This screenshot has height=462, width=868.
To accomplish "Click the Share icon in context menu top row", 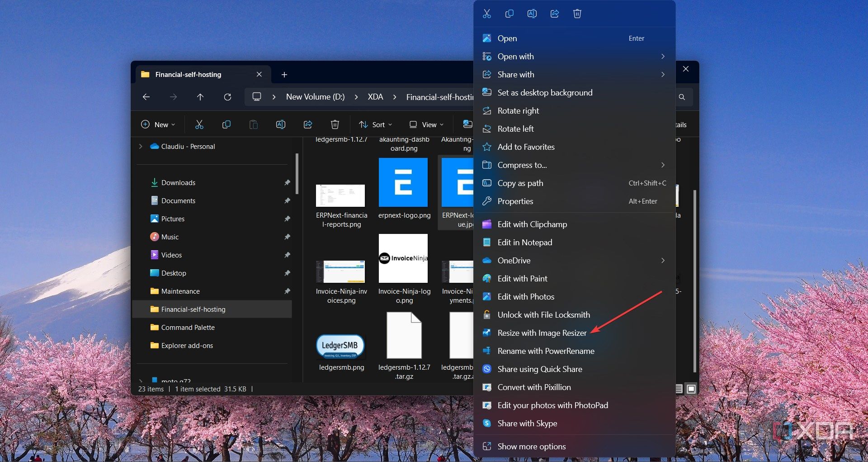I will 555,14.
